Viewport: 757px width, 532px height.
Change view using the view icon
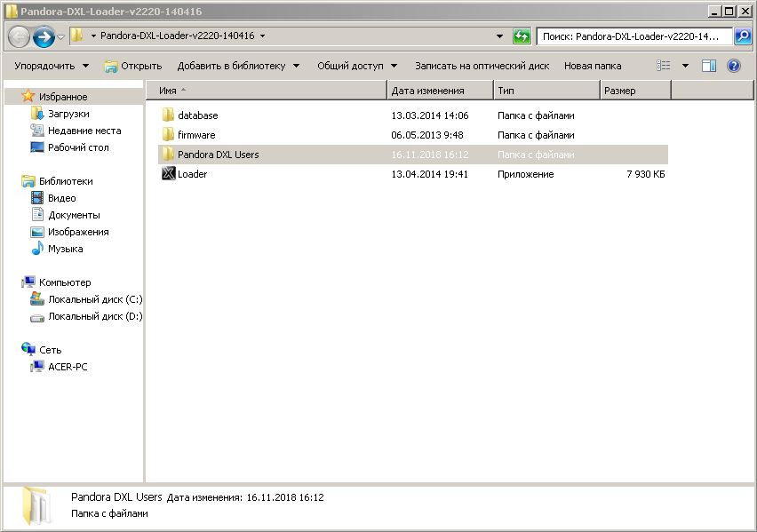tap(664, 66)
